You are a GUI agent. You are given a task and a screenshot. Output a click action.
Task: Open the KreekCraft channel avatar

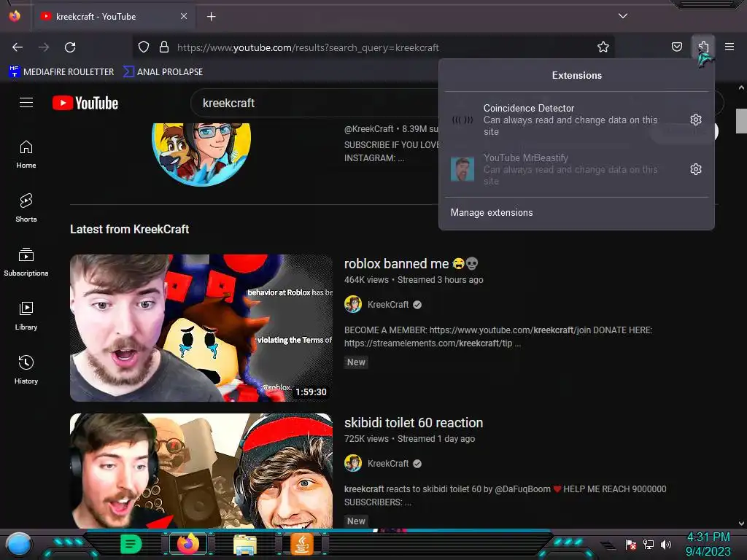pos(201,153)
